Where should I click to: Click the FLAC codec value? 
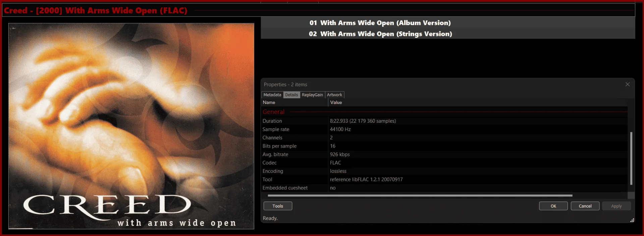pyautogui.click(x=335, y=163)
